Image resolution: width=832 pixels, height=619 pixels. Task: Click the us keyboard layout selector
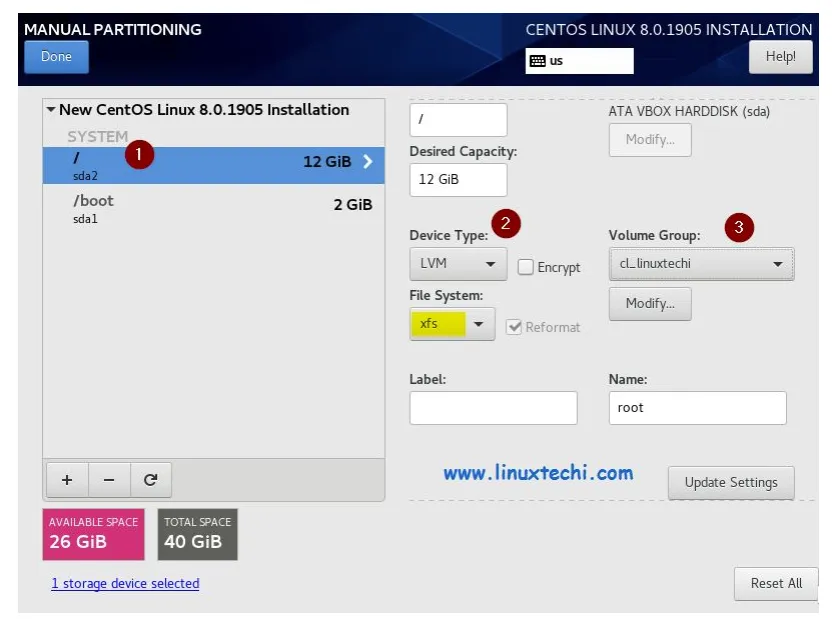[579, 61]
